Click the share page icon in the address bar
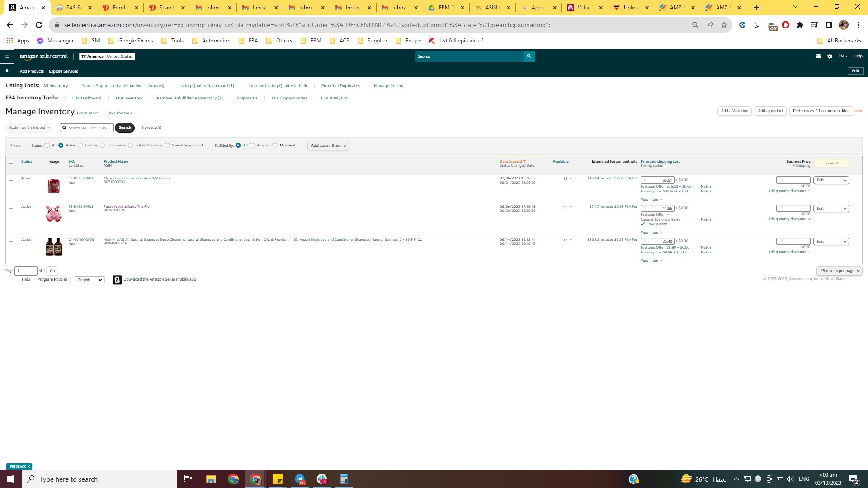 click(710, 25)
